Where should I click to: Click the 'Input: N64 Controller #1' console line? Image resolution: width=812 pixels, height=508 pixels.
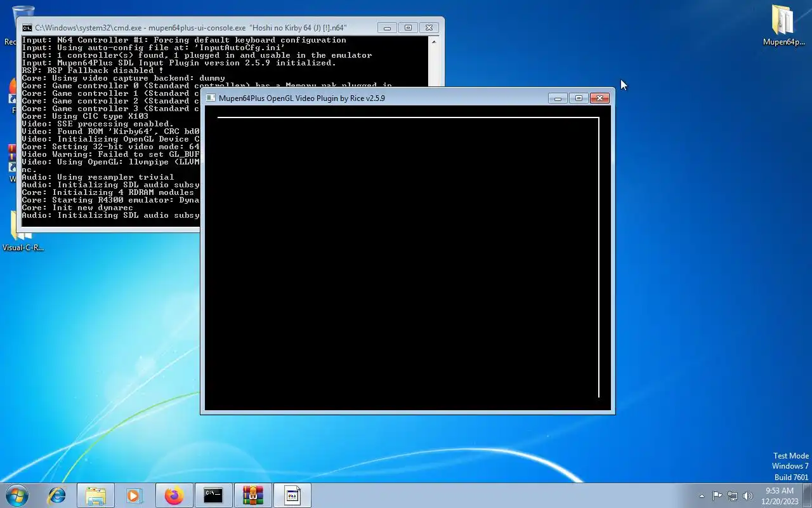184,40
